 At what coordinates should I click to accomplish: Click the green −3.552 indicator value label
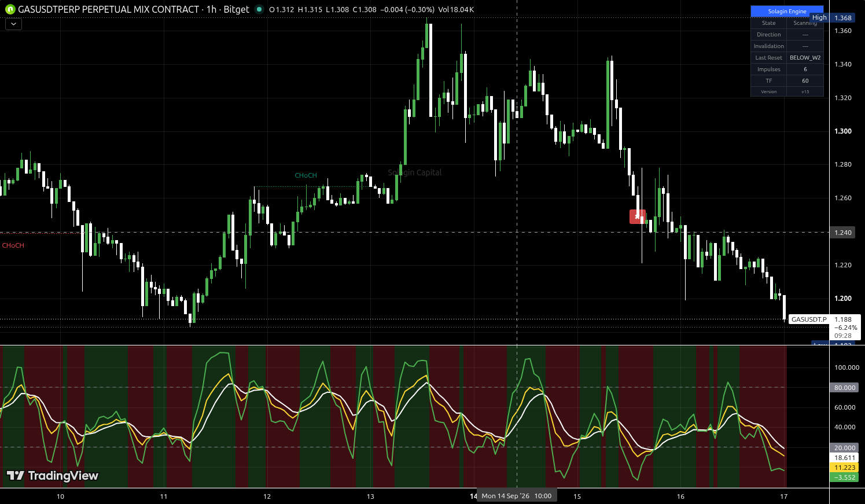[x=845, y=477]
